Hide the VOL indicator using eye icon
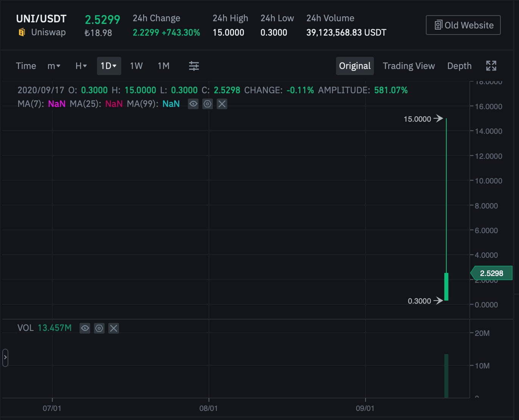This screenshot has height=420, width=519. 85,328
